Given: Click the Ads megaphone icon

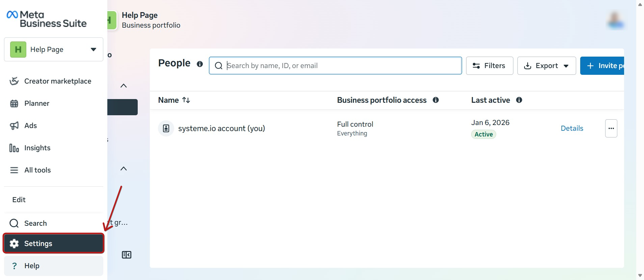Looking at the screenshot, I should (14, 126).
